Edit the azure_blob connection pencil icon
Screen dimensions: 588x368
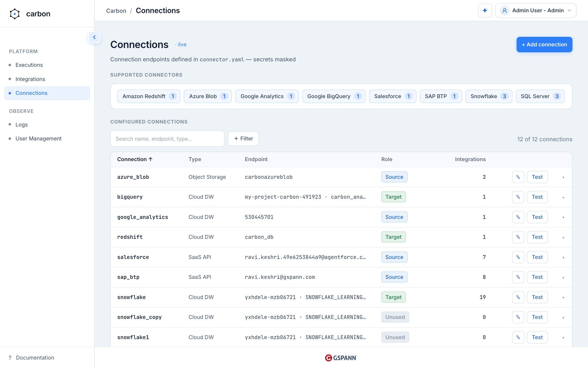click(518, 177)
